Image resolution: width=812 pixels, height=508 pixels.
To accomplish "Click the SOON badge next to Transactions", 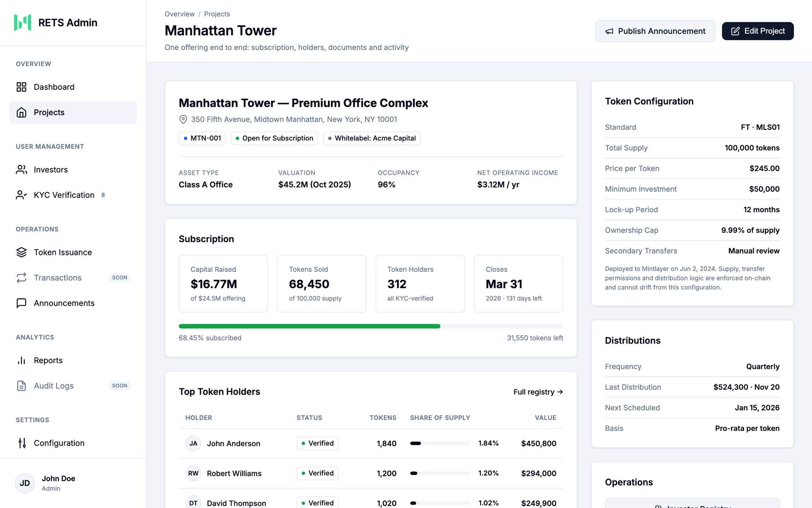I will point(120,277).
